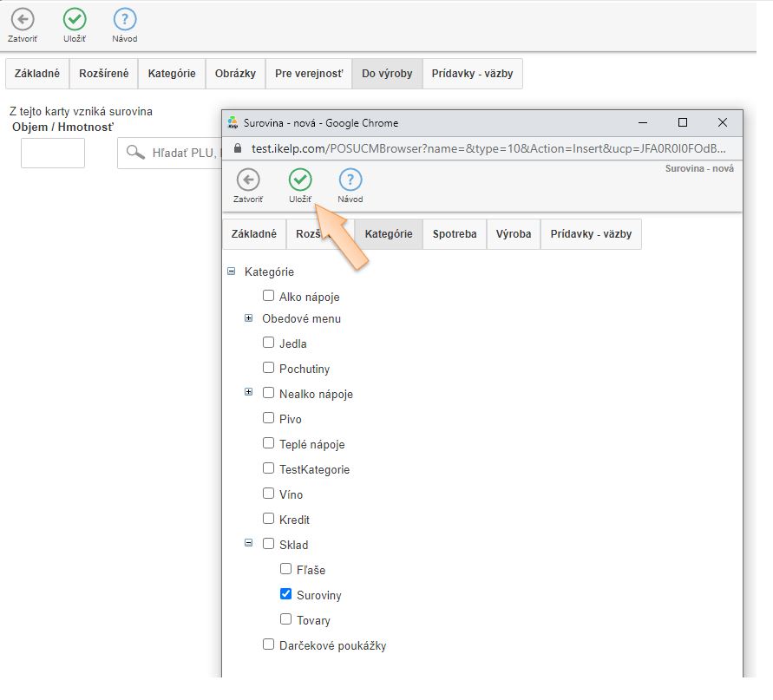Viewport: 773px width, 700px height.
Task: Click the Uložiť save icon in main toolbar
Action: (x=75, y=19)
